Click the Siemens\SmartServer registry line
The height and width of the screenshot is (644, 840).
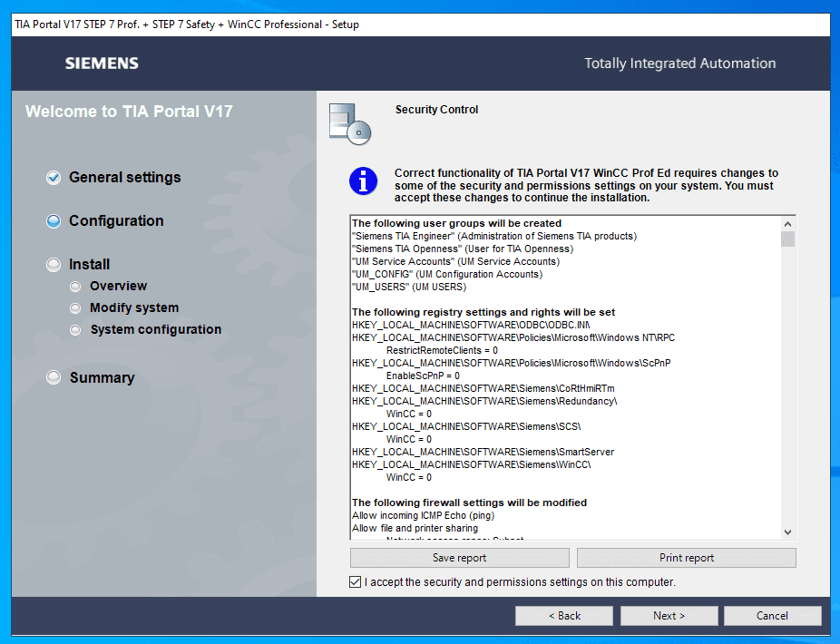(483, 453)
